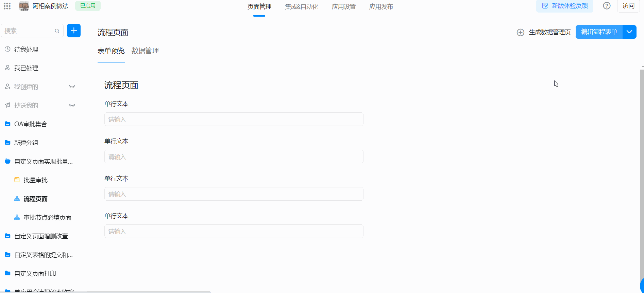The height and width of the screenshot is (293, 644).
Task: Open 我已处理 in sidebar
Action: click(26, 68)
